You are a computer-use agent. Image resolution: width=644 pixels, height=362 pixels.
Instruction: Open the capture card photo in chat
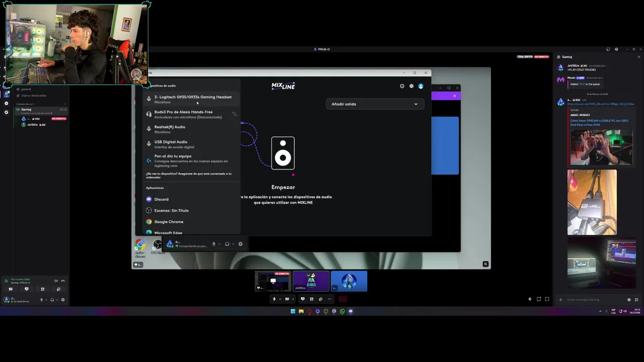coord(592,202)
